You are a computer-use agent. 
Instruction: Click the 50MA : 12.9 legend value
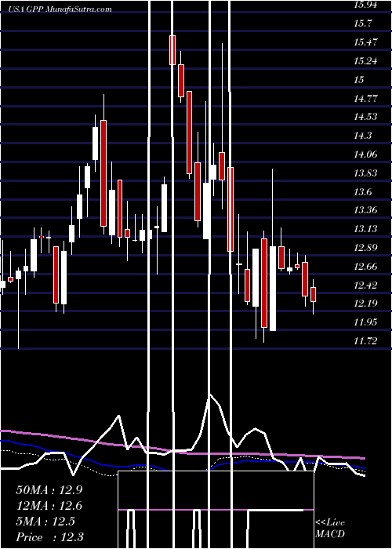[x=49, y=490]
